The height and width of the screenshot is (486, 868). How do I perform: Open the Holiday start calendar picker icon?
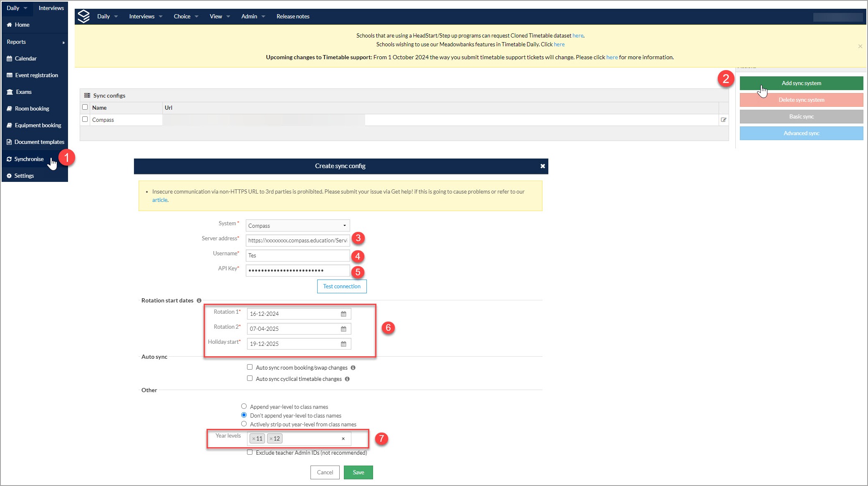(343, 344)
